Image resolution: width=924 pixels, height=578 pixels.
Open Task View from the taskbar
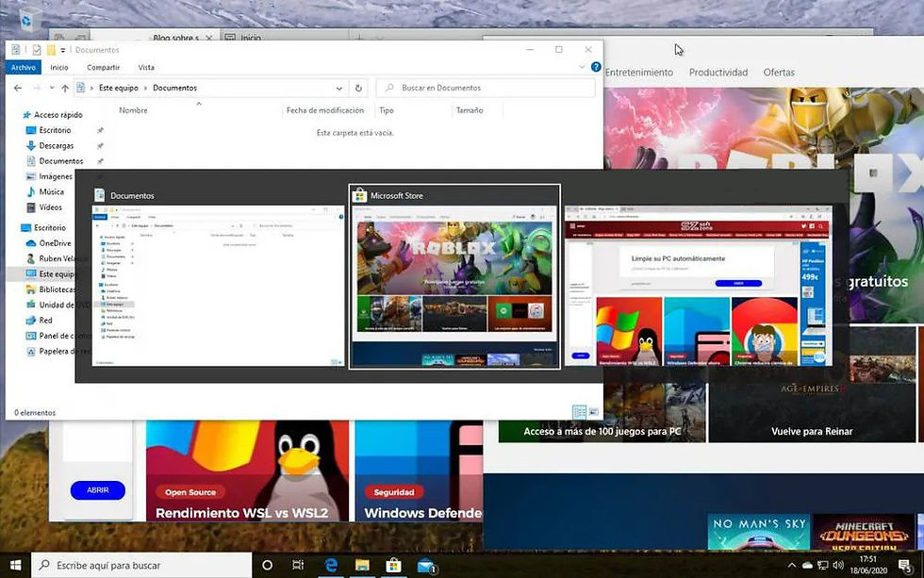point(298,565)
